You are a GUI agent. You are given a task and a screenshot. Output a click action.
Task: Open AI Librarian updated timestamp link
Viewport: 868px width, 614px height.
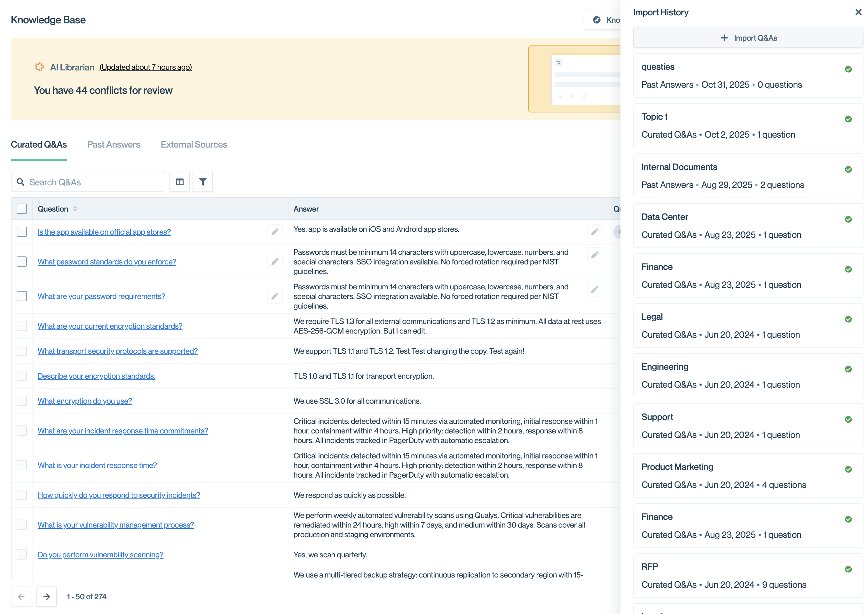[x=146, y=67]
